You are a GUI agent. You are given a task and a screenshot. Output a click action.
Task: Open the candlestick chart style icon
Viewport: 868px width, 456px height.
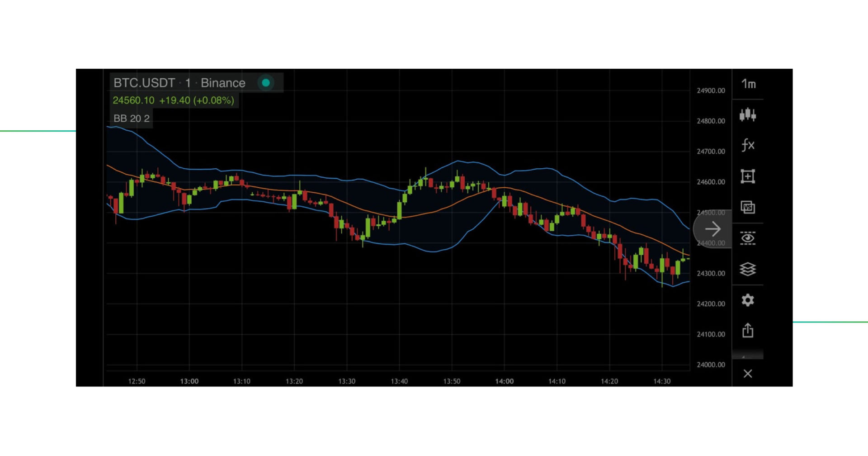748,115
